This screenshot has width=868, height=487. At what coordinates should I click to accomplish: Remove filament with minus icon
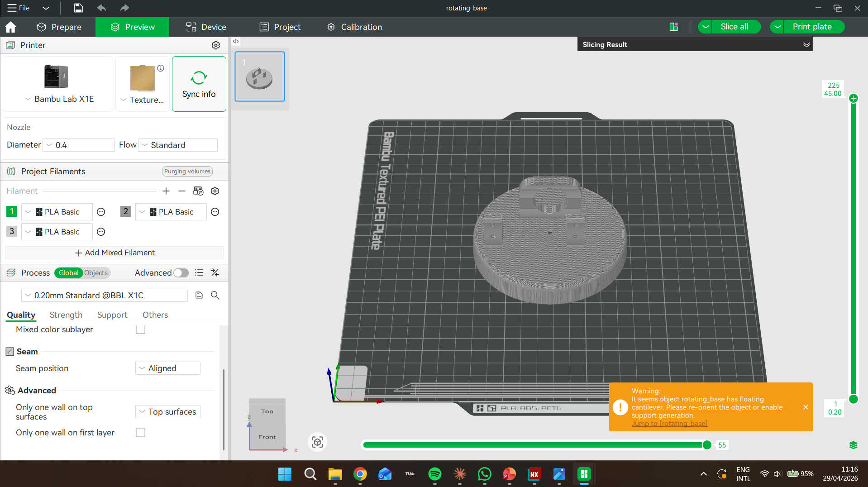[x=182, y=191]
